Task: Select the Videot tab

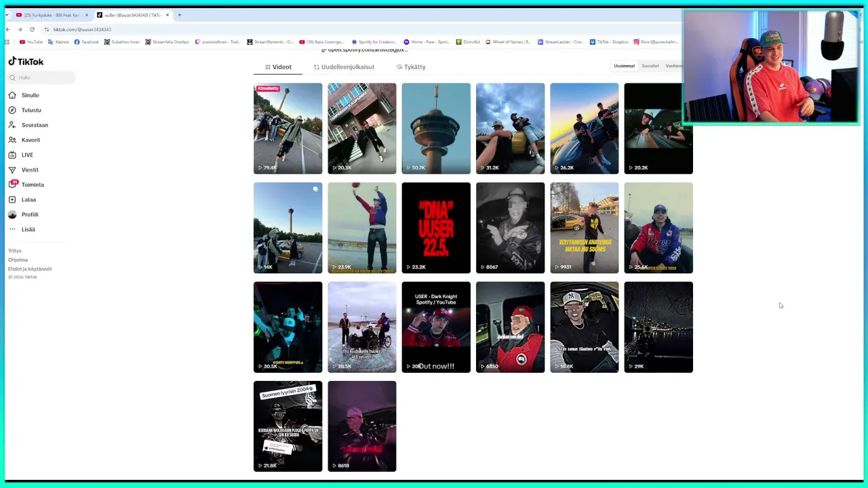Action: coord(278,67)
